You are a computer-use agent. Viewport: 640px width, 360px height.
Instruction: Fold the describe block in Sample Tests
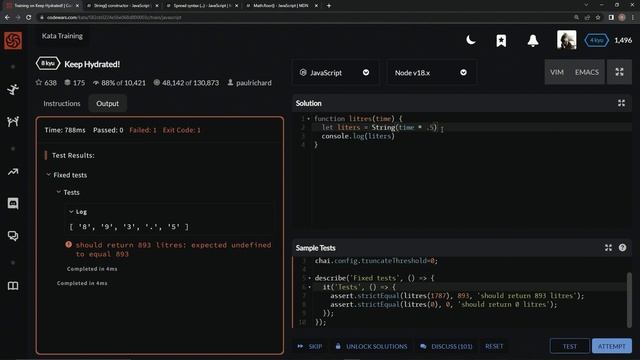coord(309,278)
